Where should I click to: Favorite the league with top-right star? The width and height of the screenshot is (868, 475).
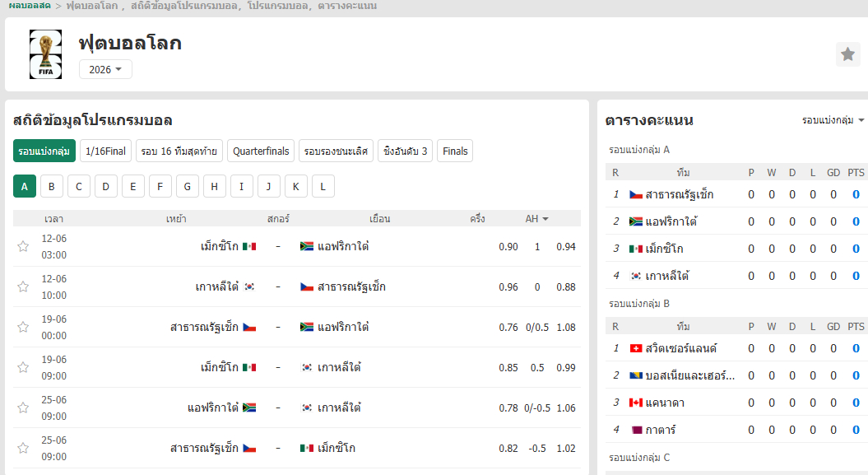point(847,54)
